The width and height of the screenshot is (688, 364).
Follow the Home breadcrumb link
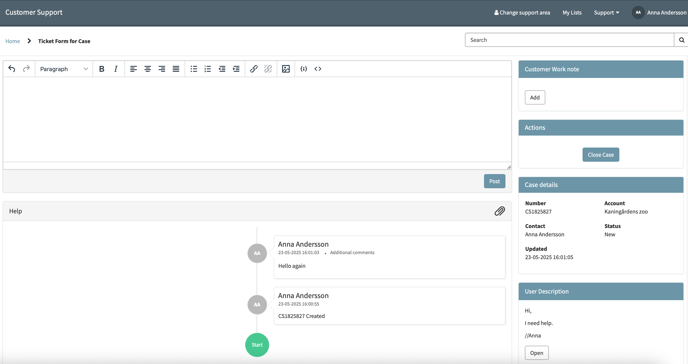click(12, 41)
